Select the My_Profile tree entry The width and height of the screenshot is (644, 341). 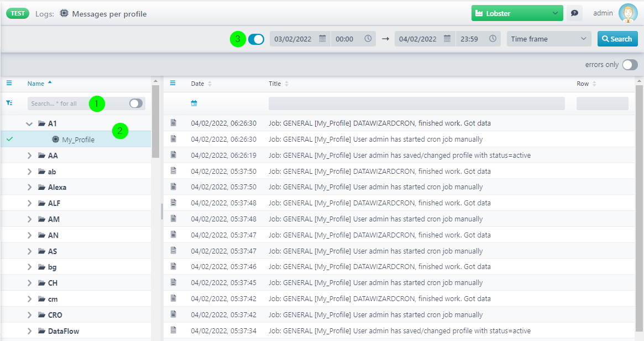pos(76,139)
